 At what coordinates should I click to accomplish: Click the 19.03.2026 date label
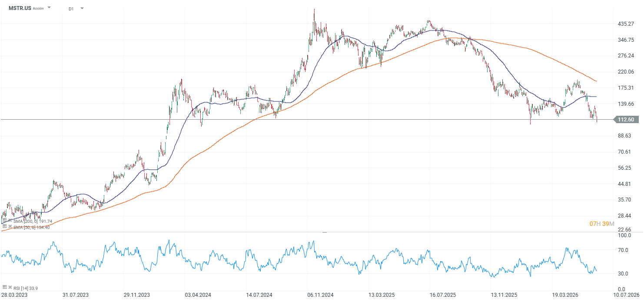coord(564,295)
